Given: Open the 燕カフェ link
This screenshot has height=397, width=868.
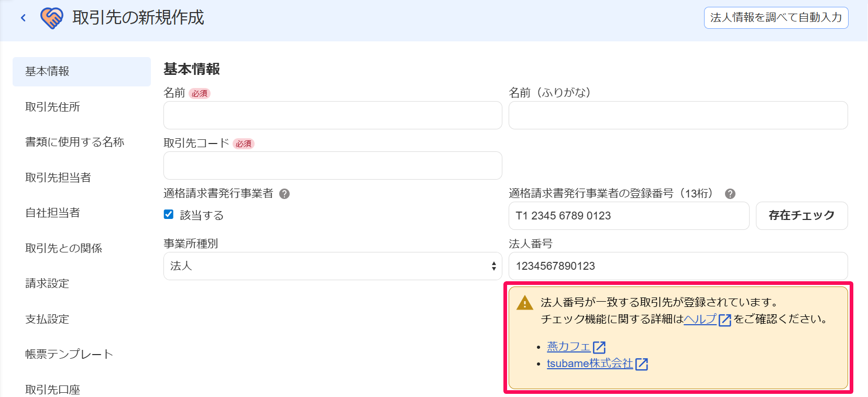Looking at the screenshot, I should point(569,347).
